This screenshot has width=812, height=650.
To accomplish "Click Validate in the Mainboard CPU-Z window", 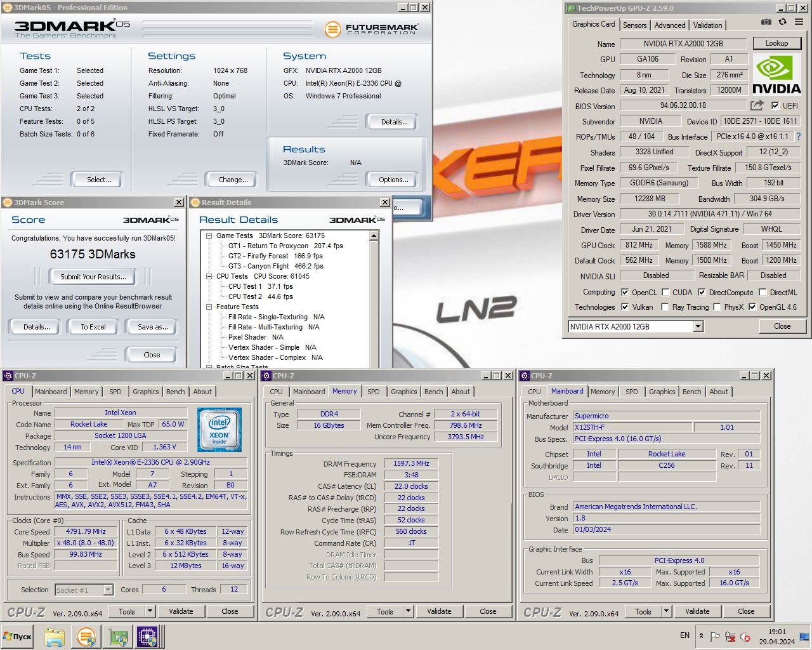I will (697, 612).
